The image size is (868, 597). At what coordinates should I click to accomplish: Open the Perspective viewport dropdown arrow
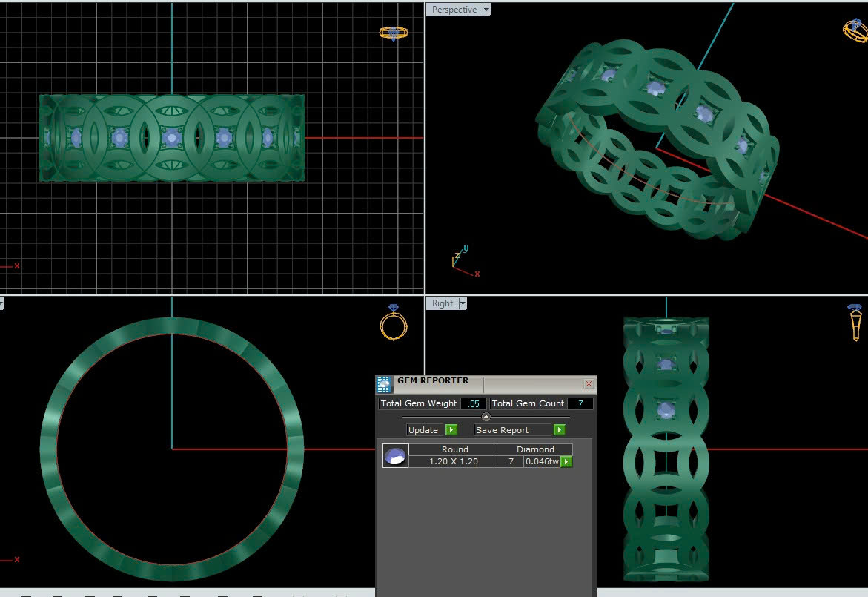pyautogui.click(x=486, y=10)
